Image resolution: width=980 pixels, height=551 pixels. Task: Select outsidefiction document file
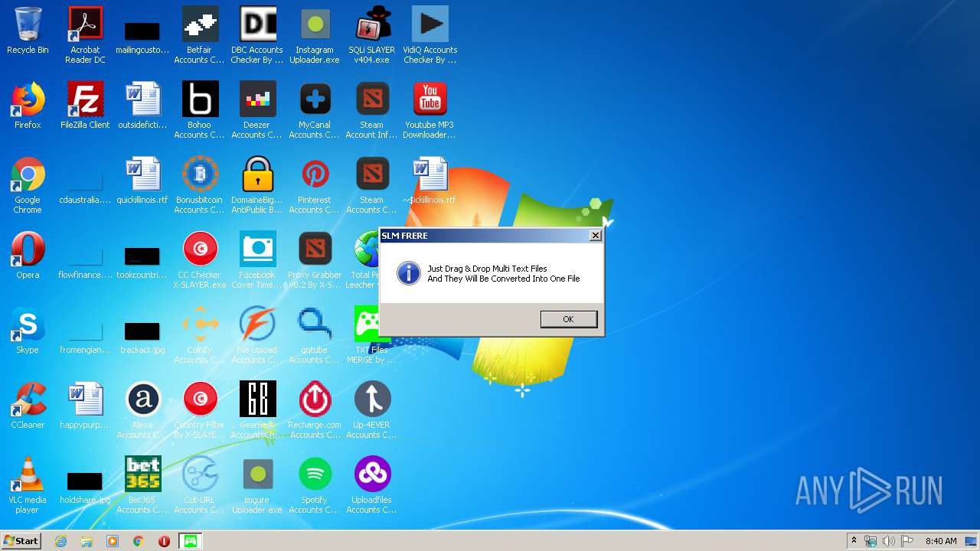coord(142,106)
